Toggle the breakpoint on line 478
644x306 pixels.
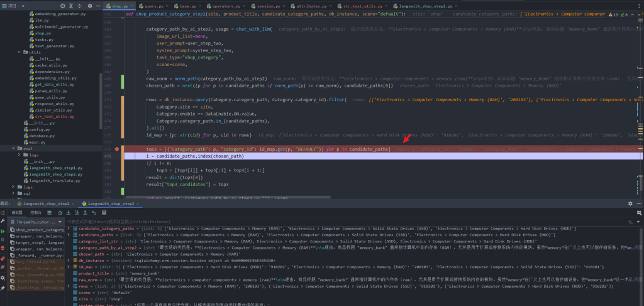point(118,149)
